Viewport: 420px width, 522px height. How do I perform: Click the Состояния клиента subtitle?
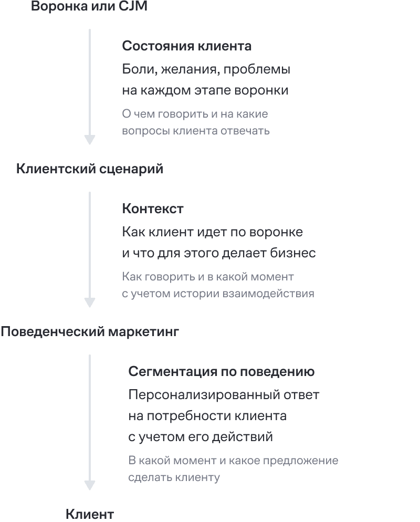[186, 46]
